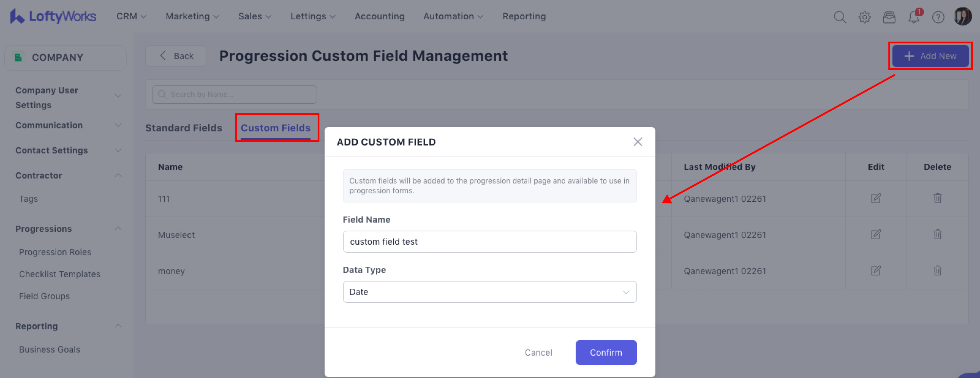Close the Add Custom Field dialog

pos(638,142)
